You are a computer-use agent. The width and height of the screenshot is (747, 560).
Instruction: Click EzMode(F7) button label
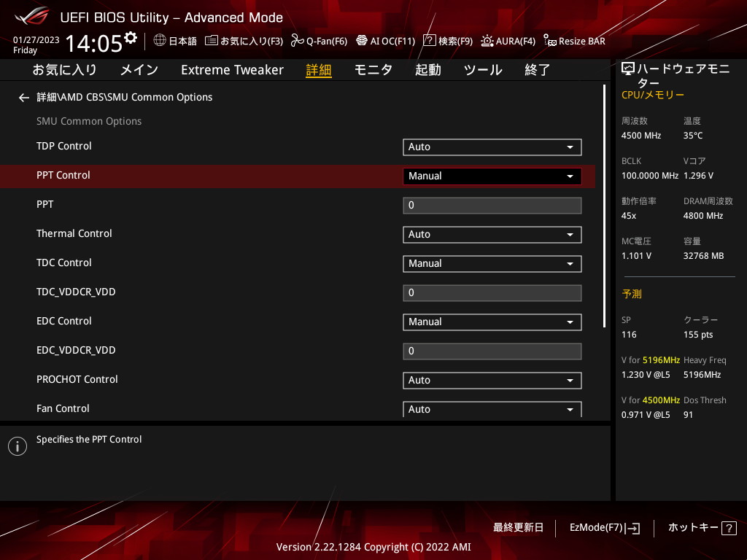[596, 528]
